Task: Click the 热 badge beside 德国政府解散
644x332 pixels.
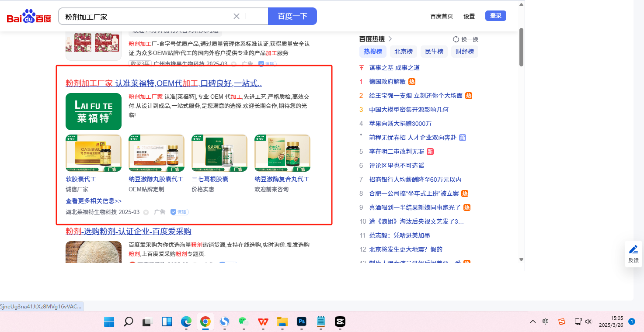Action: click(x=412, y=82)
